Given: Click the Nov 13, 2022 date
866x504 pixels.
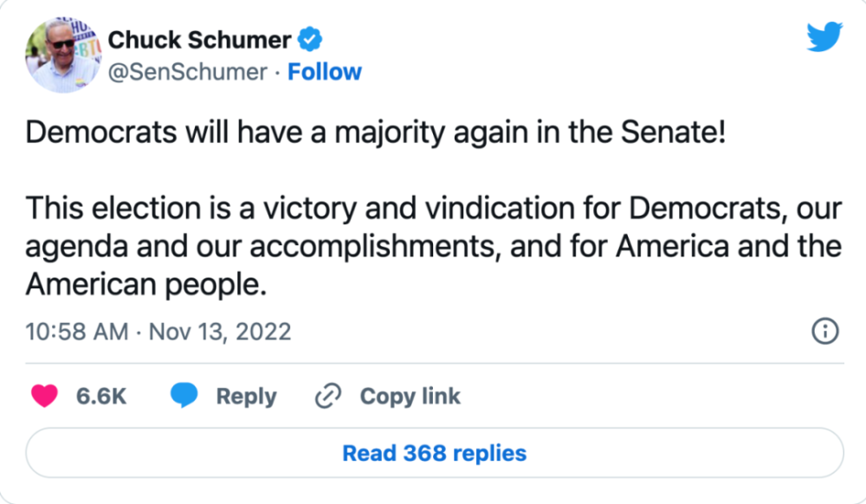Looking at the screenshot, I should pyautogui.click(x=220, y=332).
